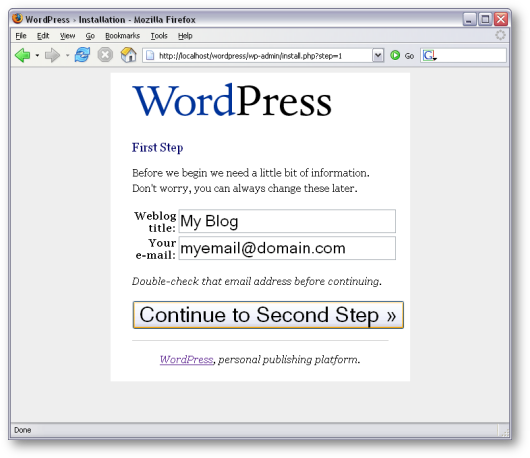This screenshot has height=458, width=530.
Task: Open the Go menu
Action: click(90, 36)
